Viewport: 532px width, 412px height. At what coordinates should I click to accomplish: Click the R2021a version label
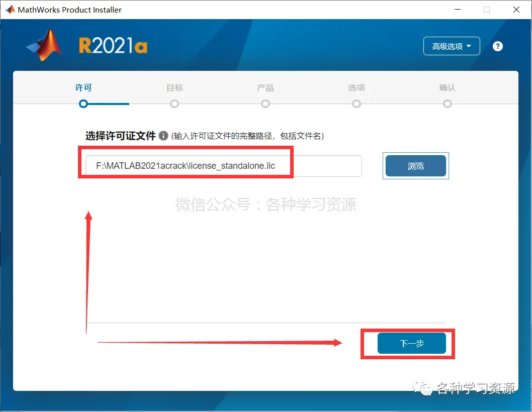tap(113, 46)
